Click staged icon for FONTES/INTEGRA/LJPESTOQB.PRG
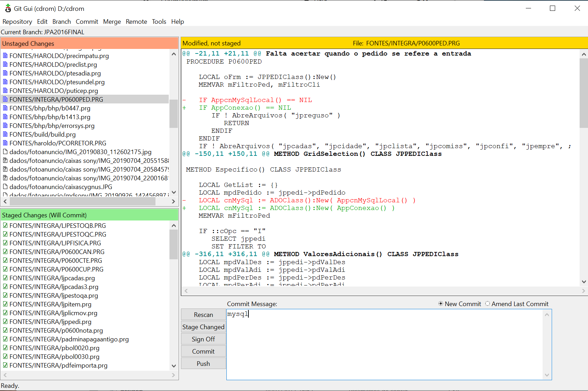The image size is (588, 391). coord(5,225)
